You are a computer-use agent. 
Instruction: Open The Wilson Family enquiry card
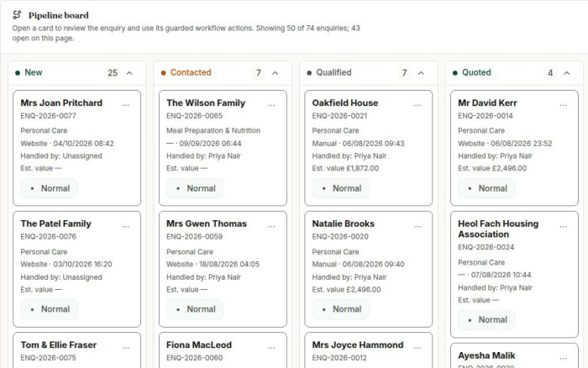(x=223, y=148)
